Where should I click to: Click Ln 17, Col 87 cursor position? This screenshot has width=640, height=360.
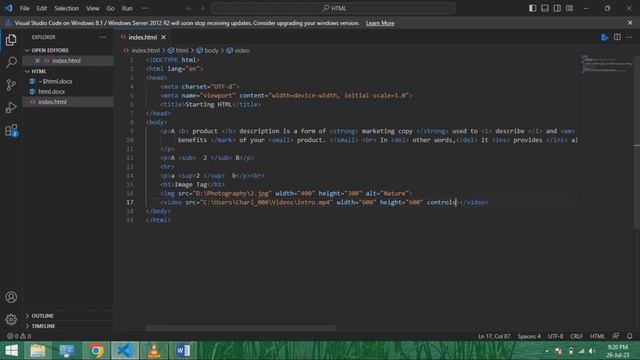point(494,336)
